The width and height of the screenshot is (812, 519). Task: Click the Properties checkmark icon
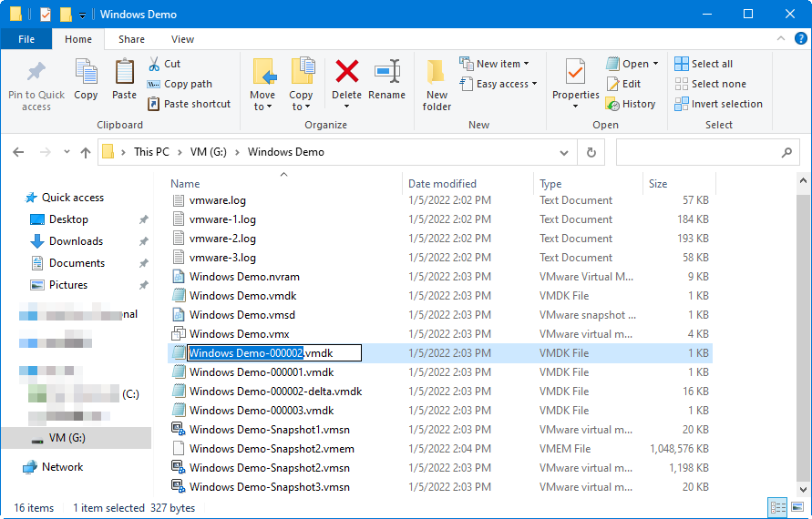click(575, 71)
